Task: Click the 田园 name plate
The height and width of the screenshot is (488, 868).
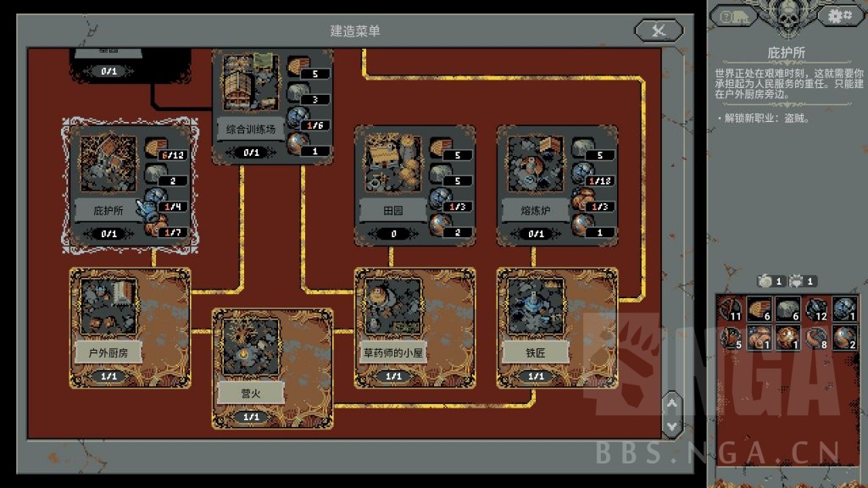Action: point(393,211)
